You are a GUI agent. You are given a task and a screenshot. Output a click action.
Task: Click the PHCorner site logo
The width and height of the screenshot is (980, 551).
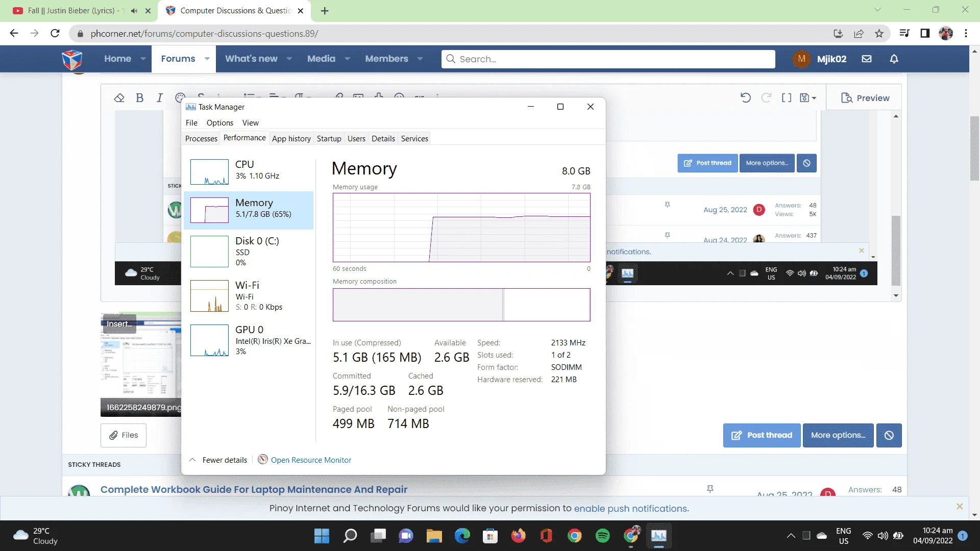coord(72,59)
